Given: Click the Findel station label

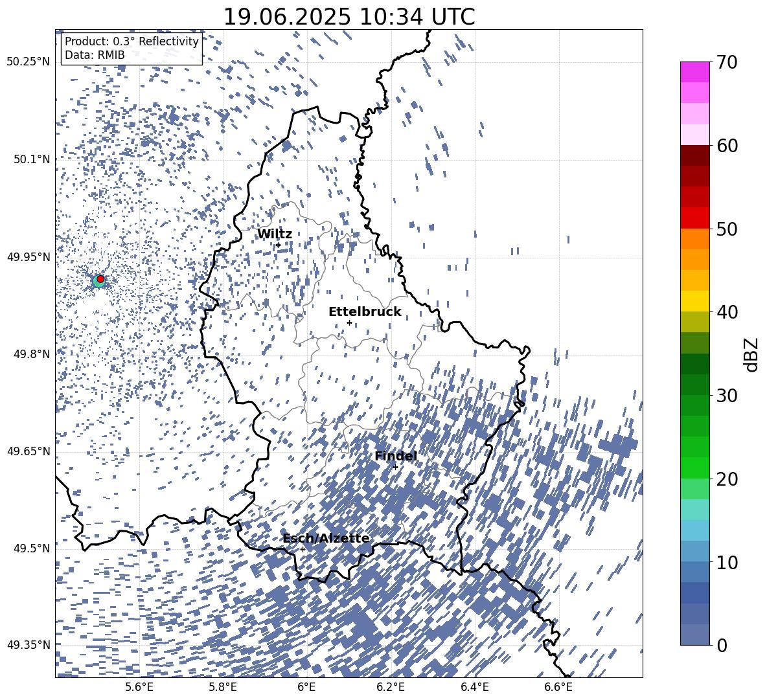Looking at the screenshot, I should tap(396, 456).
